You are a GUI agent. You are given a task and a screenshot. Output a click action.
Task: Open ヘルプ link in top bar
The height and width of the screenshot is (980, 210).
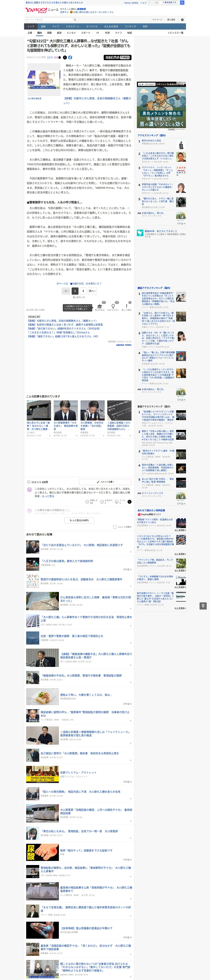143,3
